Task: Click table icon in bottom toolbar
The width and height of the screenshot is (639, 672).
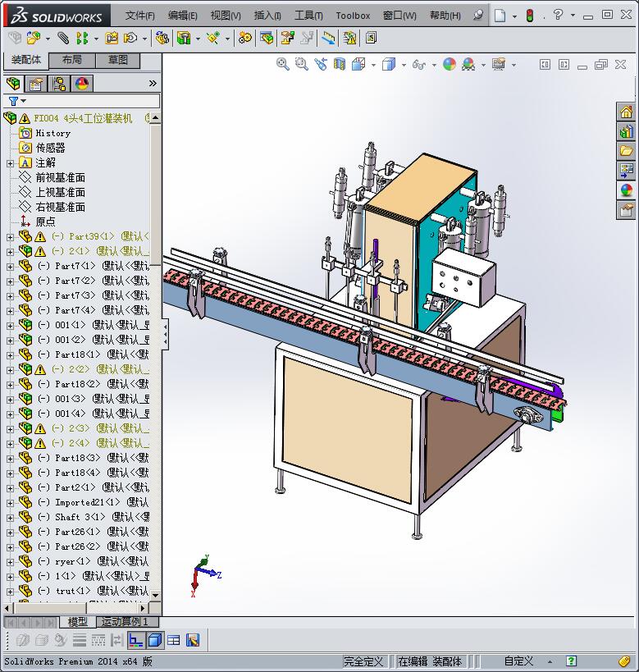Action: pyautogui.click(x=174, y=640)
